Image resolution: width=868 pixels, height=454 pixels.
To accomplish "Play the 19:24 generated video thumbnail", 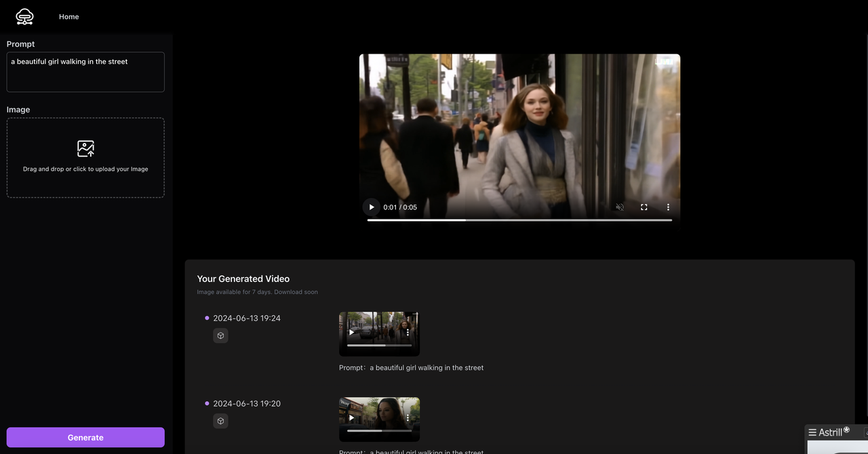I will [x=351, y=333].
